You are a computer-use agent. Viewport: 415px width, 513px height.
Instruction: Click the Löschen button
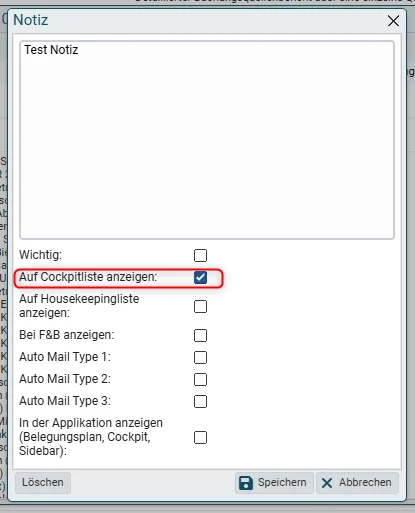click(x=43, y=483)
